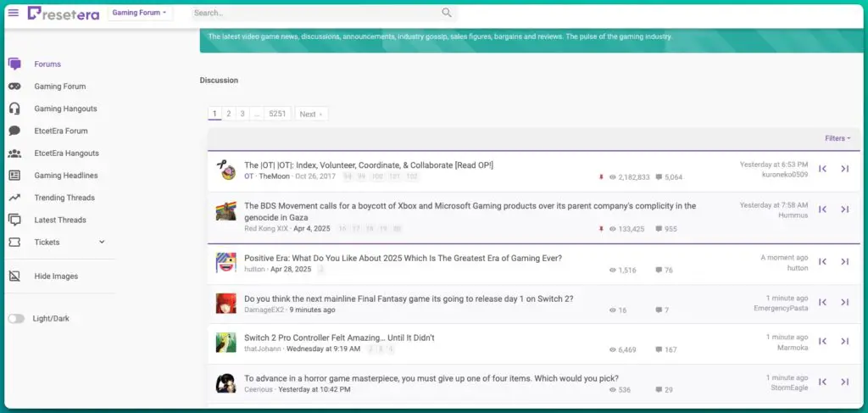Click hutton's avatar on Positive Era thread
868x413 pixels.
tap(225, 262)
